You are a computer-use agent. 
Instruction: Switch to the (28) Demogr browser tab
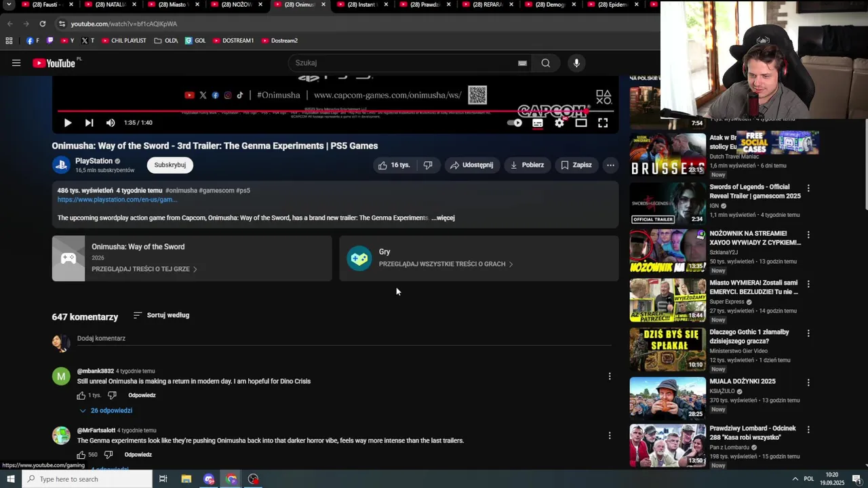[x=551, y=5]
